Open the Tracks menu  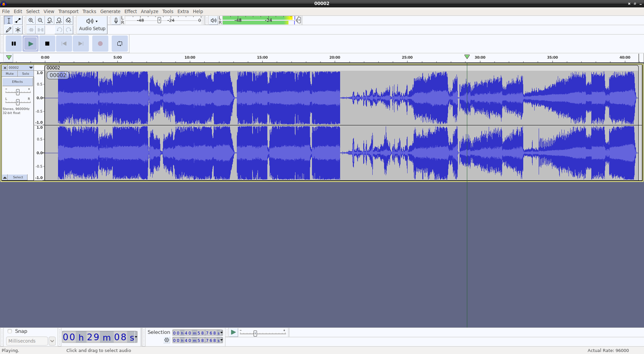(89, 11)
